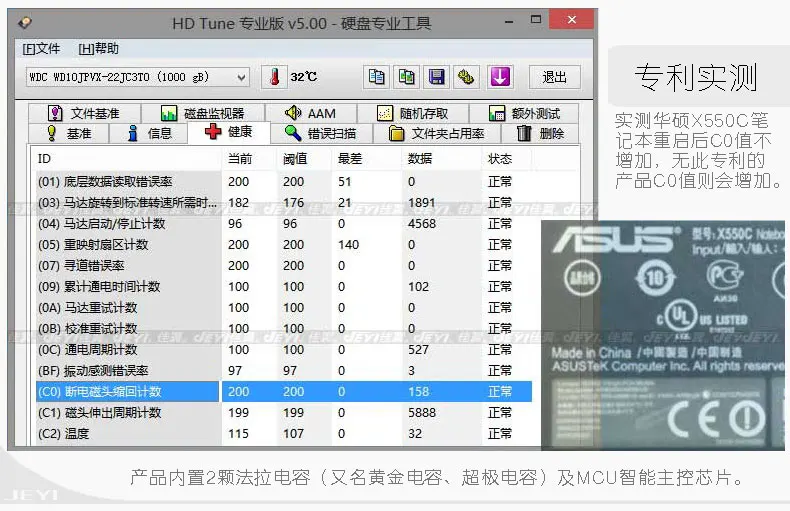Switch to the 信息 tab

149,134
